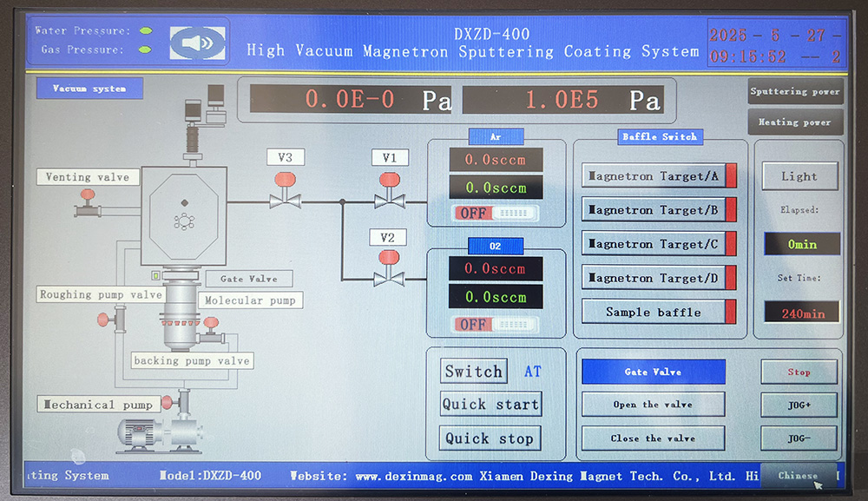Click the small gate valve indicator square
Screen dimensions: 868x501
[156, 275]
